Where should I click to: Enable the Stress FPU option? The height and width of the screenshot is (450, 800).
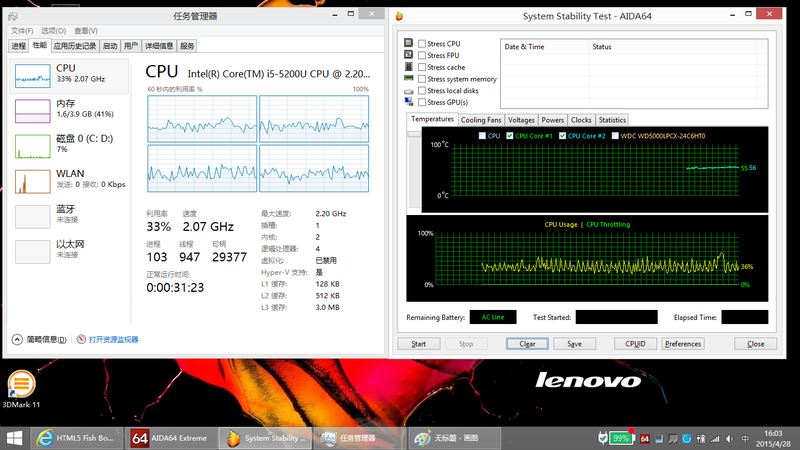pyautogui.click(x=422, y=56)
